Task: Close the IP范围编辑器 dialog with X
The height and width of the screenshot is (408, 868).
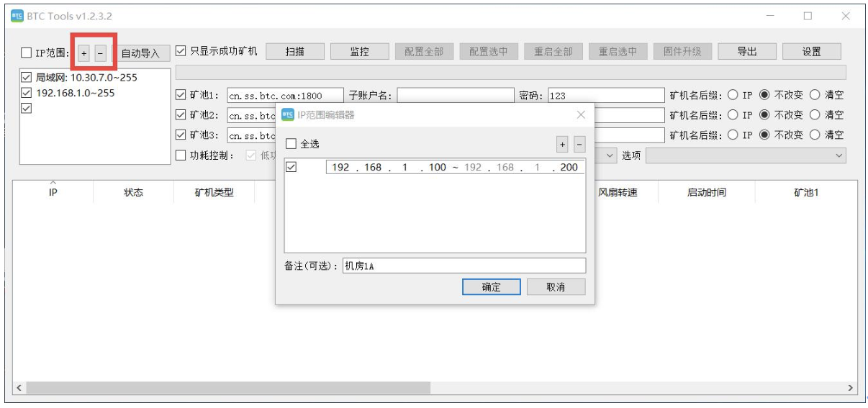Action: click(581, 114)
